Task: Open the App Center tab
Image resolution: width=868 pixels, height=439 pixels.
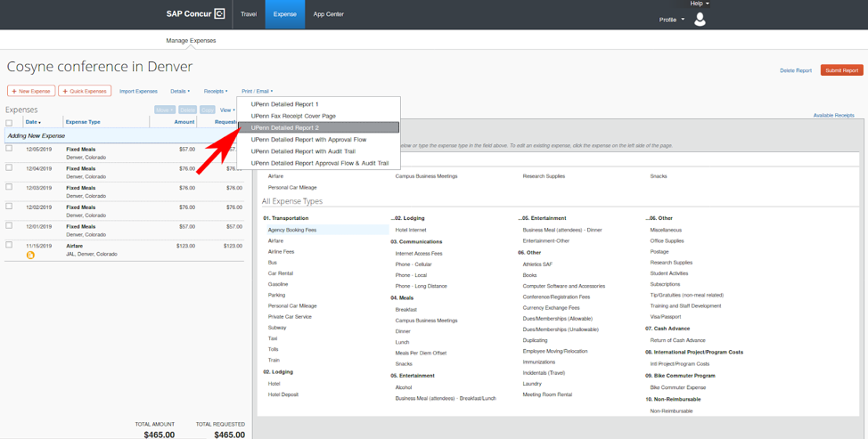Action: coord(328,14)
